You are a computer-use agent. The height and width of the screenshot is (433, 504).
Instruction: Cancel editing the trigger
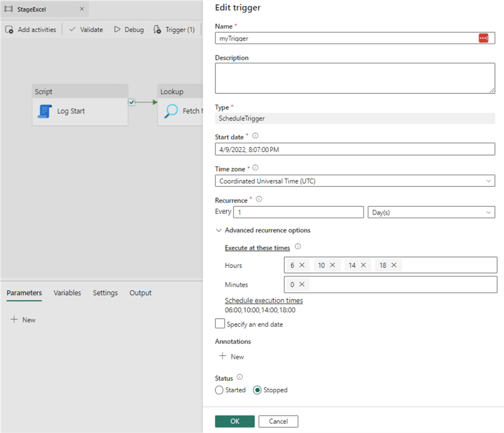(278, 421)
